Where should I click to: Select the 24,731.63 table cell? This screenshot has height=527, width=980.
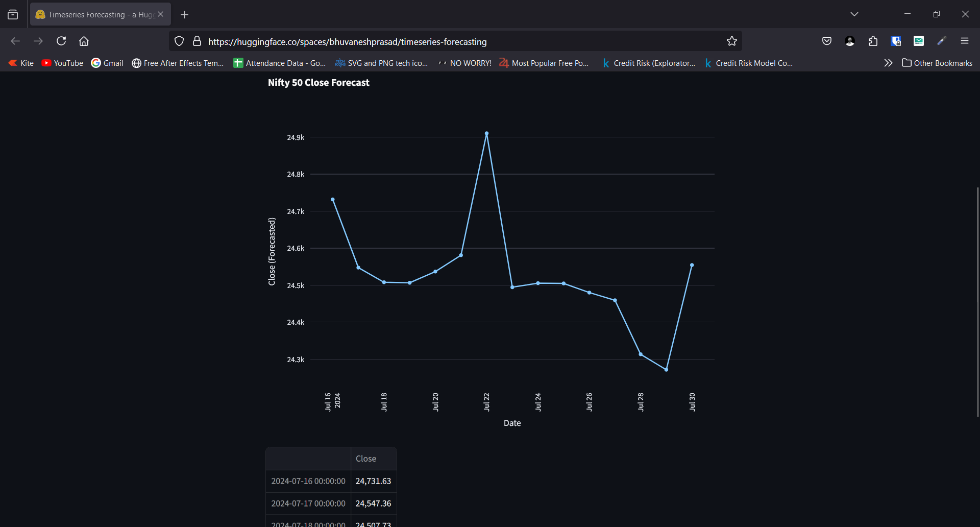[x=374, y=481]
